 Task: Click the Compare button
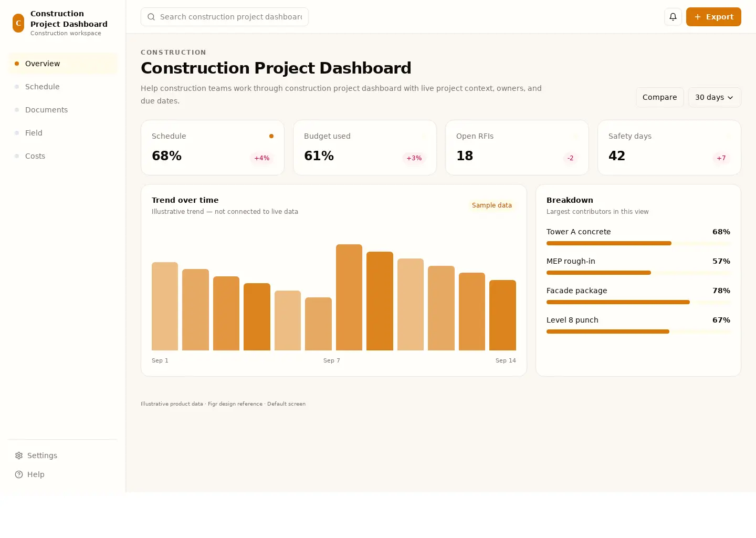659,97
